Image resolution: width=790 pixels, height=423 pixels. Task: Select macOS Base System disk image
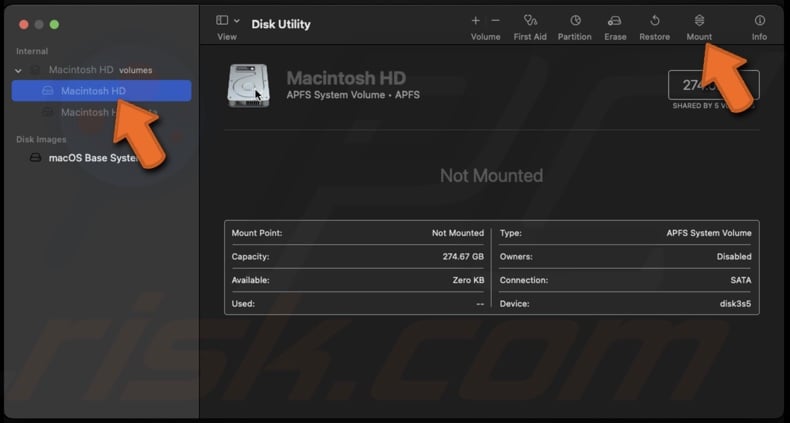pyautogui.click(x=101, y=158)
